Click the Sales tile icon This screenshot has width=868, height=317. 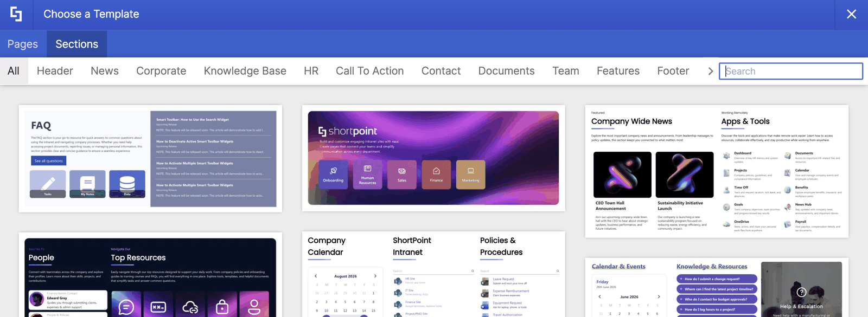(x=402, y=174)
